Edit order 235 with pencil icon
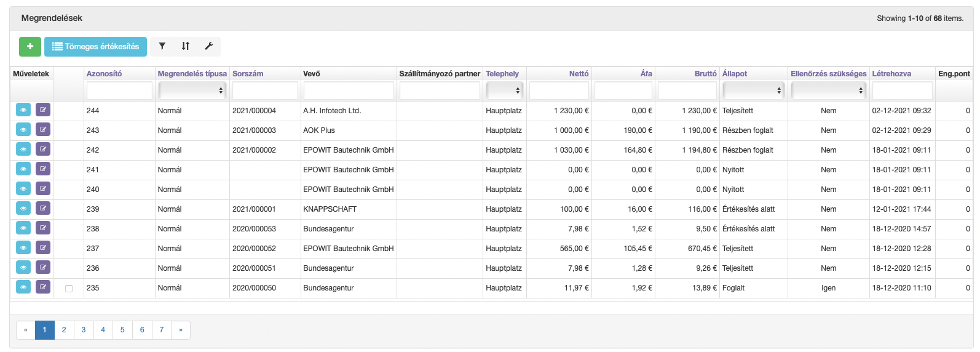The height and width of the screenshot is (352, 980). point(43,287)
